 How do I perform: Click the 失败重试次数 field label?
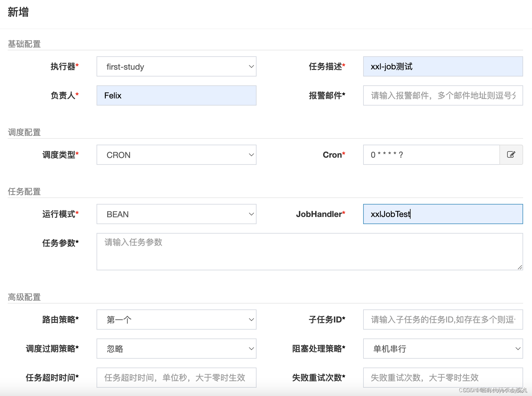click(319, 378)
